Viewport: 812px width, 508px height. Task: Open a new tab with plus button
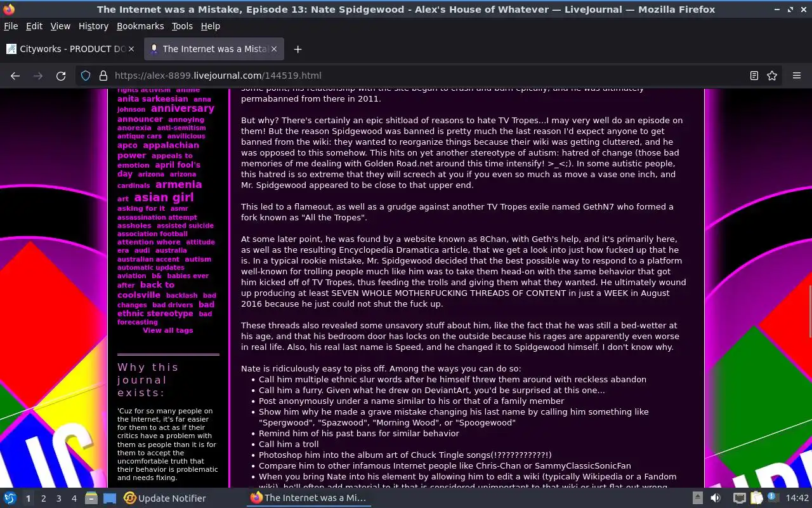(298, 49)
